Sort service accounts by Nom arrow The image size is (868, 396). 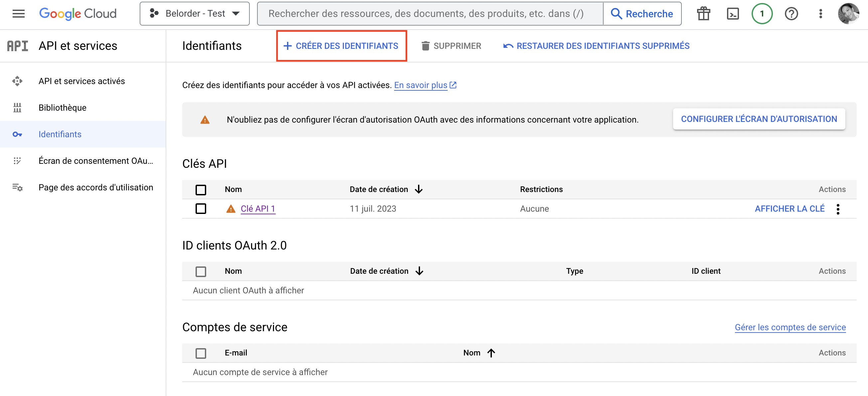491,353
